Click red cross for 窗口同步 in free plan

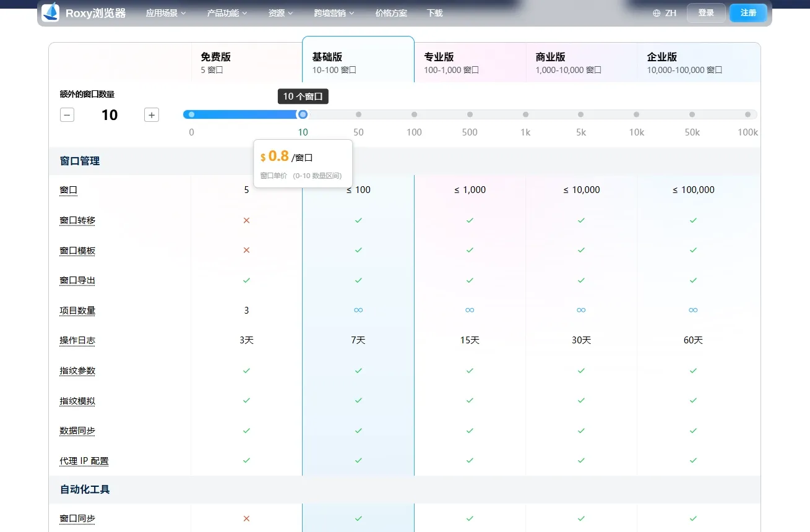246,518
